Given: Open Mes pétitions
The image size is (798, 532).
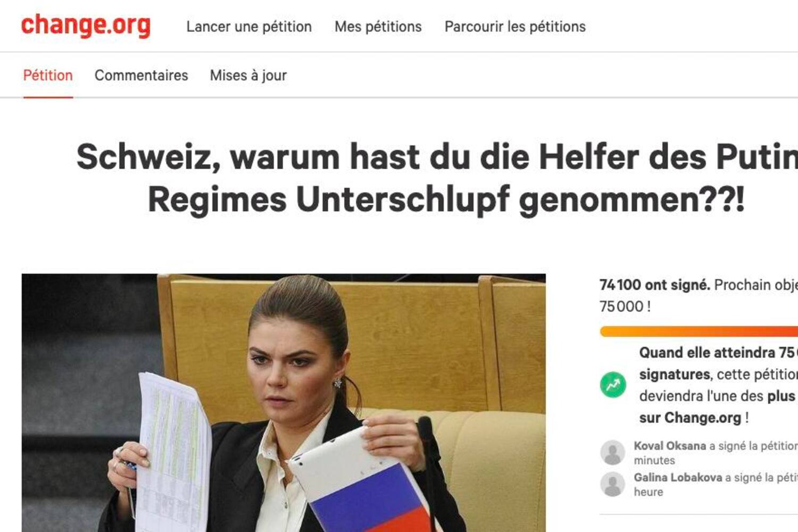Looking at the screenshot, I should pyautogui.click(x=378, y=27).
